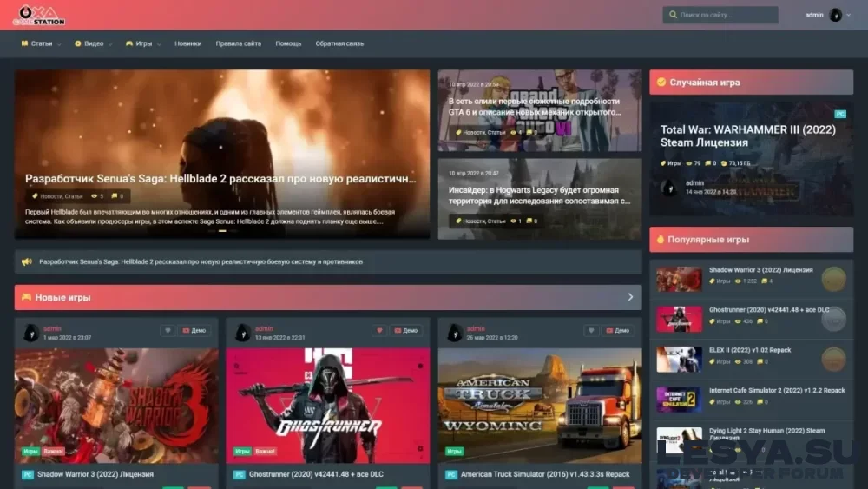Open Shadow Warrior 3 cover image

(116, 406)
